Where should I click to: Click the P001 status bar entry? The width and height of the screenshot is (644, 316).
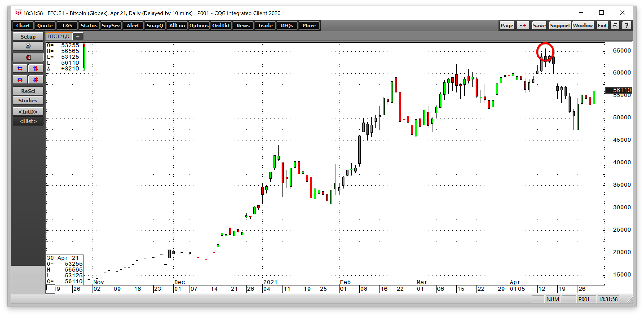coord(584,299)
